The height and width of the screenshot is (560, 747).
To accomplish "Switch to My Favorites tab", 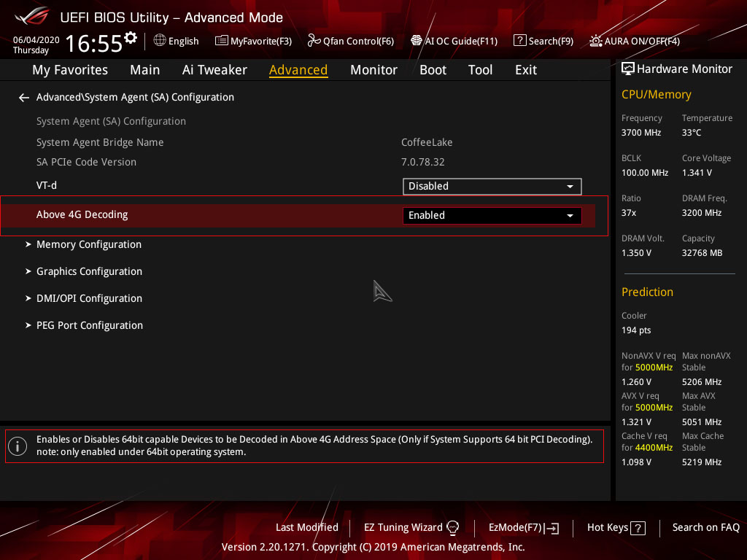I will pyautogui.click(x=70, y=70).
